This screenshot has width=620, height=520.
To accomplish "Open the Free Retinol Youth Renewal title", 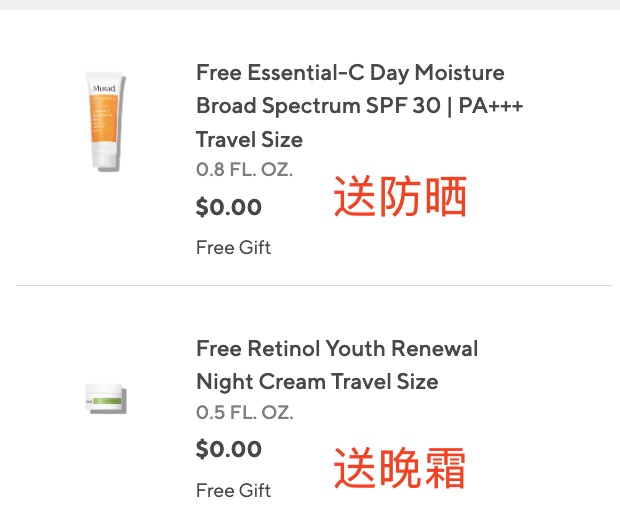I will 337,349.
